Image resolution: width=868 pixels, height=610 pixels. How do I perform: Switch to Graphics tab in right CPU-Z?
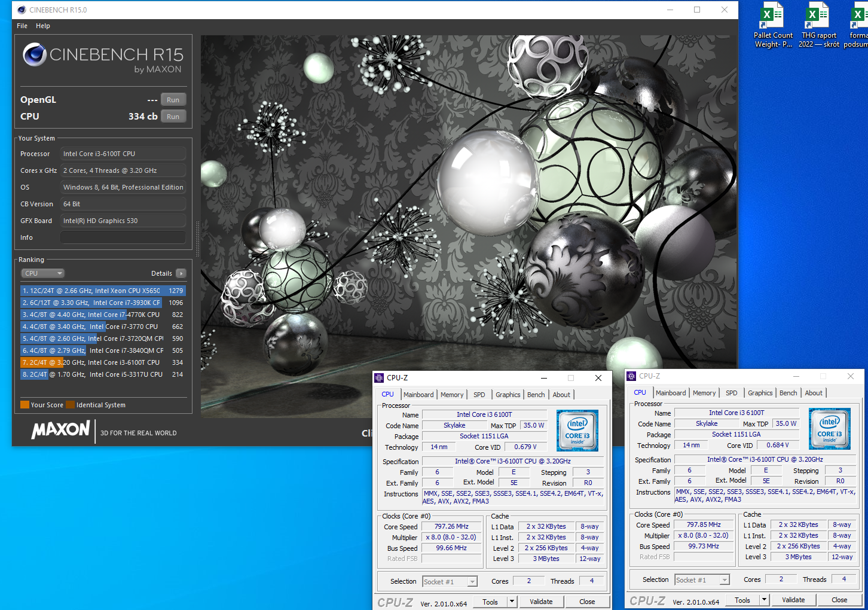point(760,393)
